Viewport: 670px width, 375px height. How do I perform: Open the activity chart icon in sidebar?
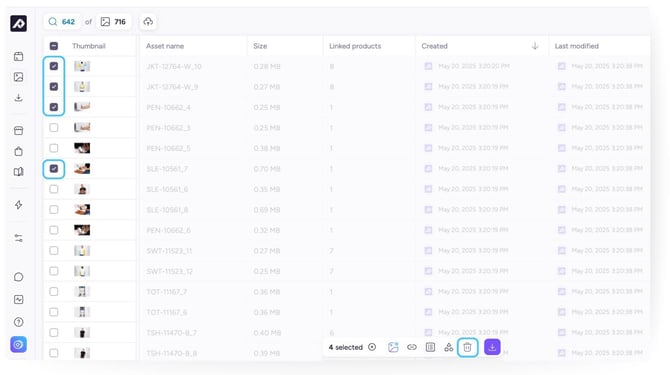[18, 299]
